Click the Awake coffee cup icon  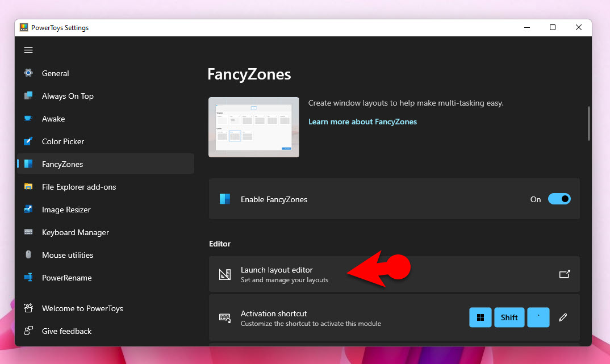coord(28,118)
